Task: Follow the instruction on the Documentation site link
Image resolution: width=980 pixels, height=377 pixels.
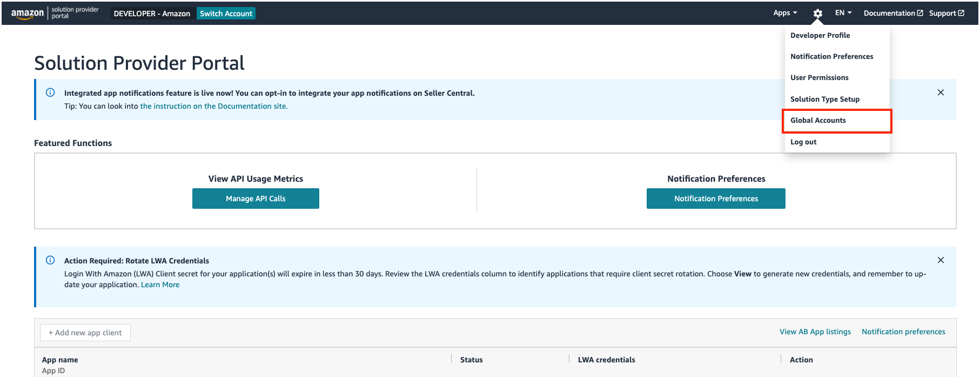Action: pyautogui.click(x=214, y=106)
